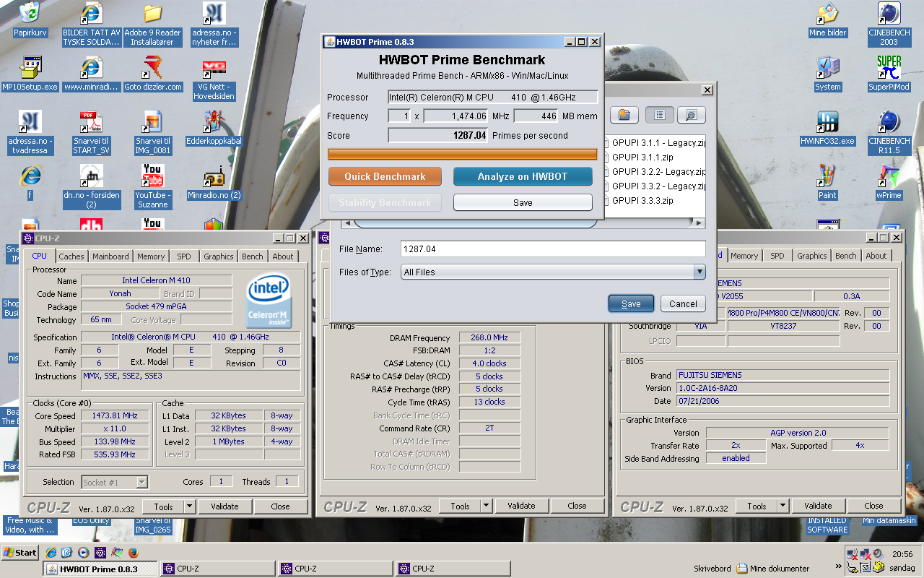Switch to HWBOT Prime 0.8.3 taskbar button
The image size is (924, 578).
[100, 569]
